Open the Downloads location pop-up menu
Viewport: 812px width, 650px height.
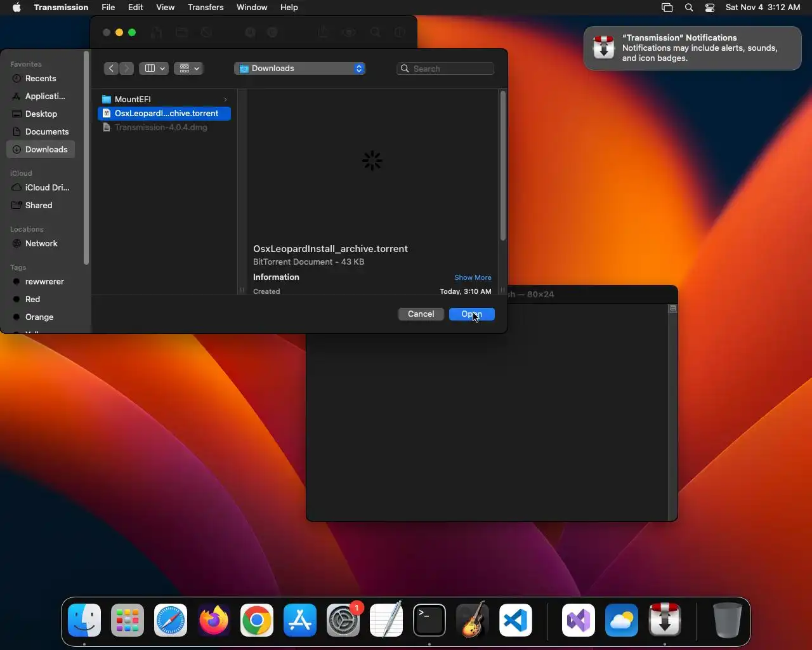300,69
